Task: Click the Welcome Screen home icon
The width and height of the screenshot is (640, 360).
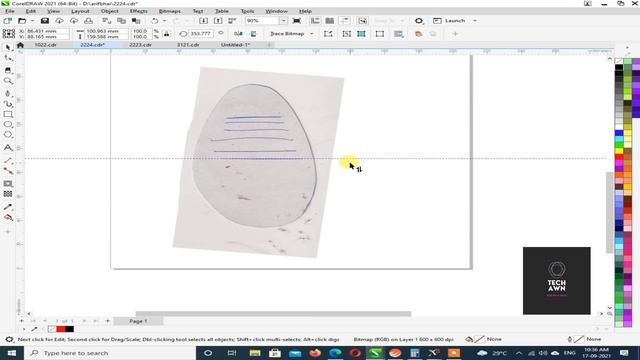Action: click(x=20, y=45)
